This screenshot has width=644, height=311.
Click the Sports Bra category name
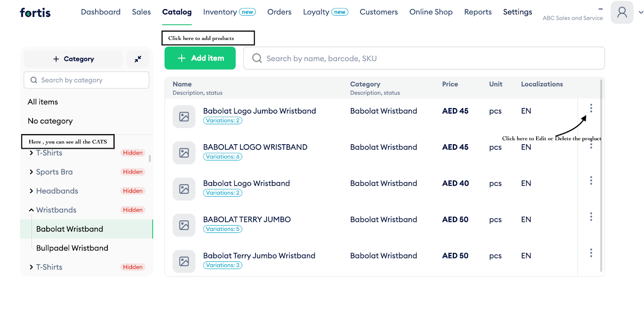pos(54,172)
